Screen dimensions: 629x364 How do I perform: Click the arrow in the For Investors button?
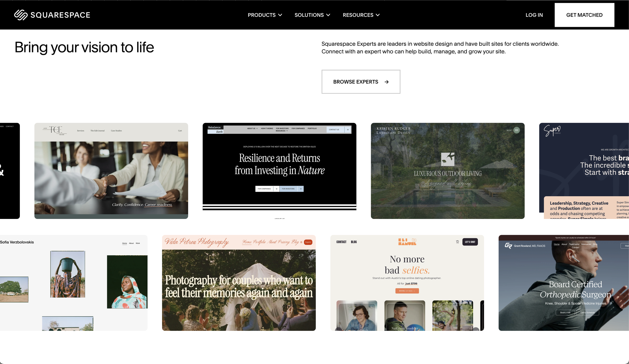[x=300, y=189]
